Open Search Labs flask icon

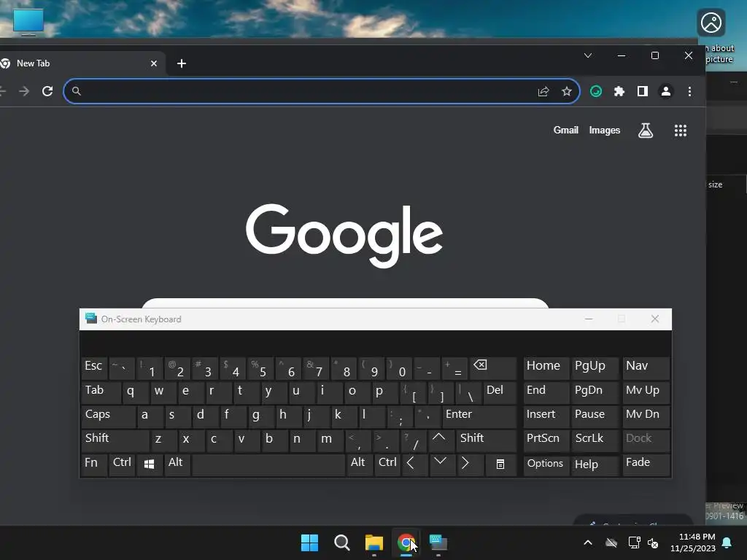[x=646, y=130]
